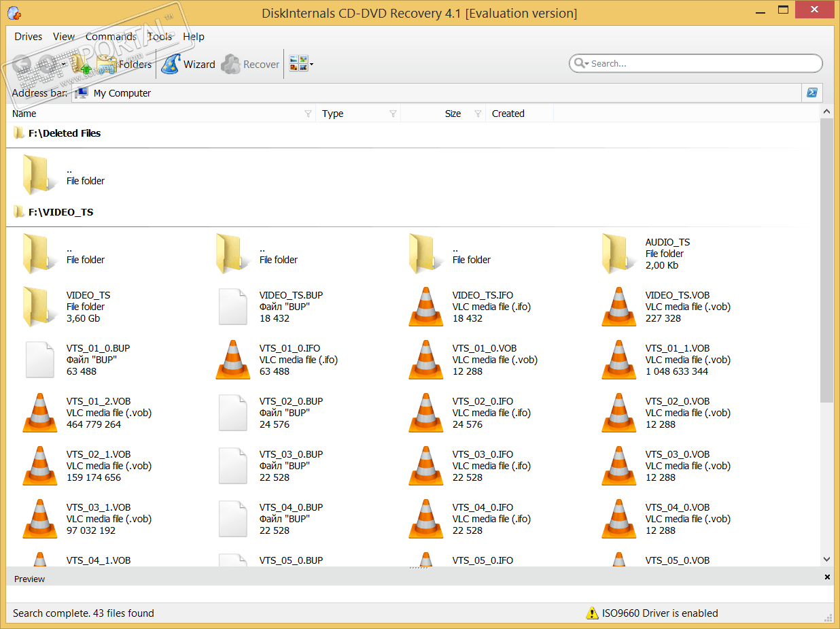840x629 pixels.
Task: Open the navigation history dropdown arrow
Action: click(x=64, y=65)
